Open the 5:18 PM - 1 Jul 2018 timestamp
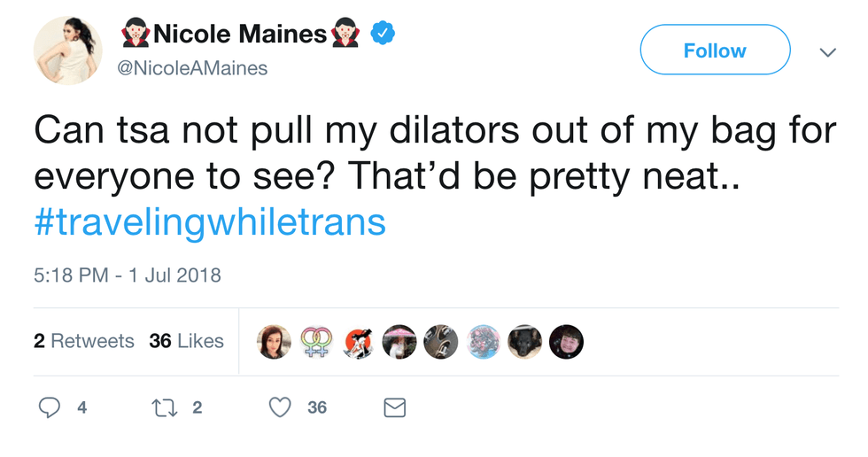868x457 pixels. click(x=127, y=275)
